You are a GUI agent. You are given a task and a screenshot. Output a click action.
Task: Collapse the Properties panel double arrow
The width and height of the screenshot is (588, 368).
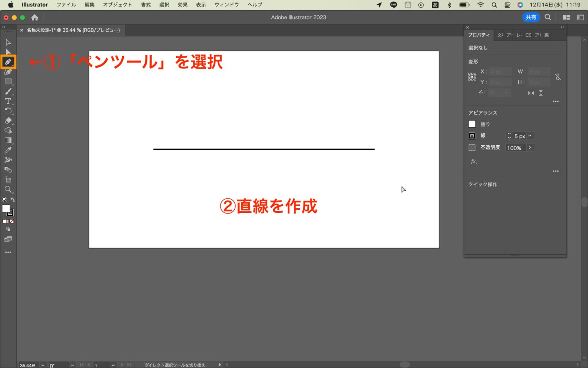point(562,27)
